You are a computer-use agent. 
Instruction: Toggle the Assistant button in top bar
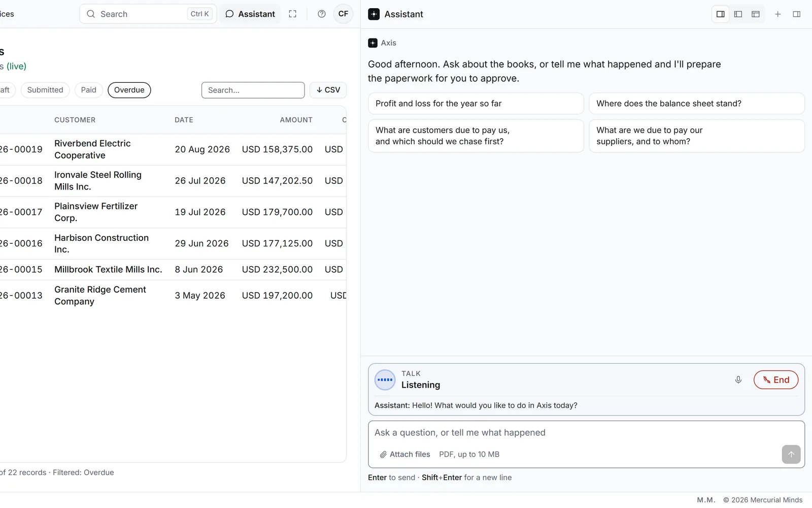250,14
